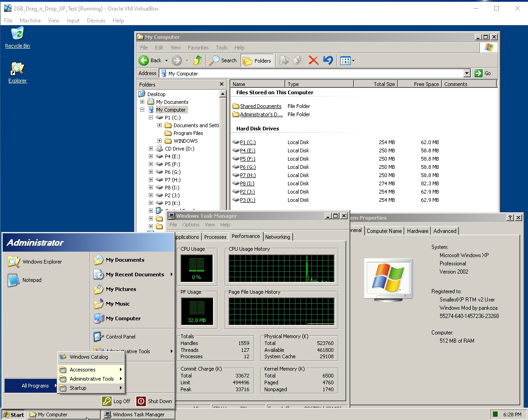Viewport: 528px width, 420px height.
Task: Close the Folders pane with its X
Action: pos(222,84)
